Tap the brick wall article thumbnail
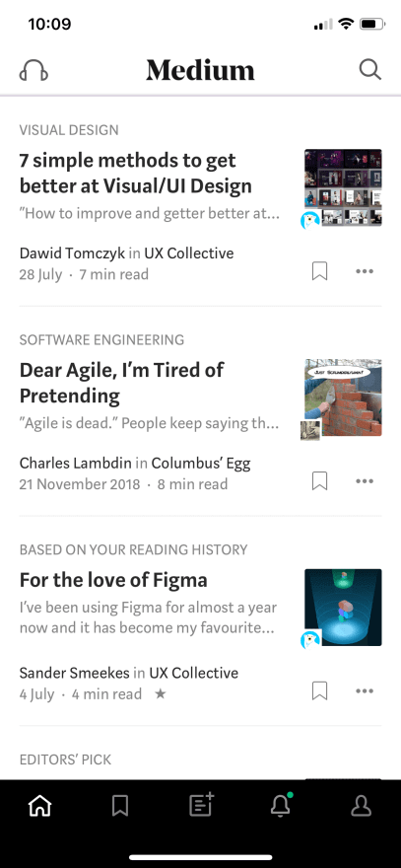The width and height of the screenshot is (401, 868). (x=343, y=398)
